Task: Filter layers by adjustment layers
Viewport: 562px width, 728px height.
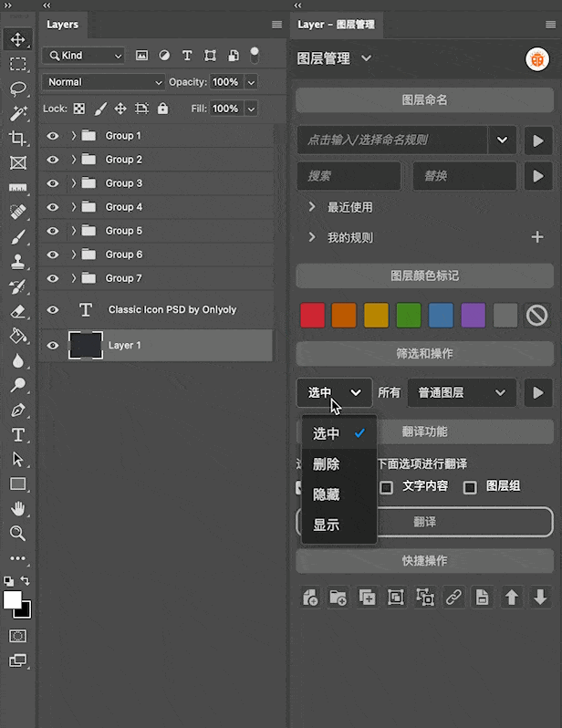Action: [x=164, y=56]
